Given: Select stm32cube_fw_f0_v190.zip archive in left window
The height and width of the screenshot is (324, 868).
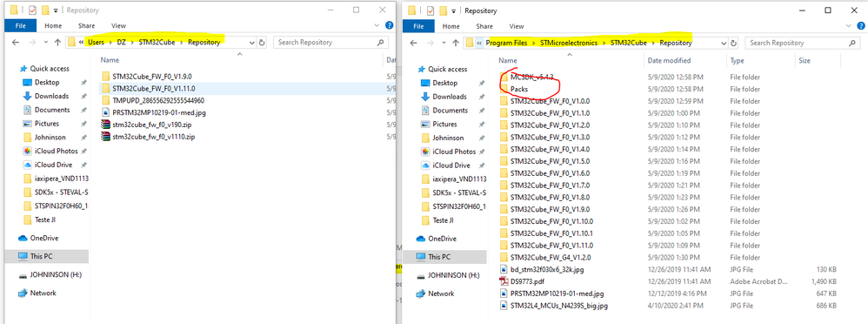Looking at the screenshot, I should [147, 125].
